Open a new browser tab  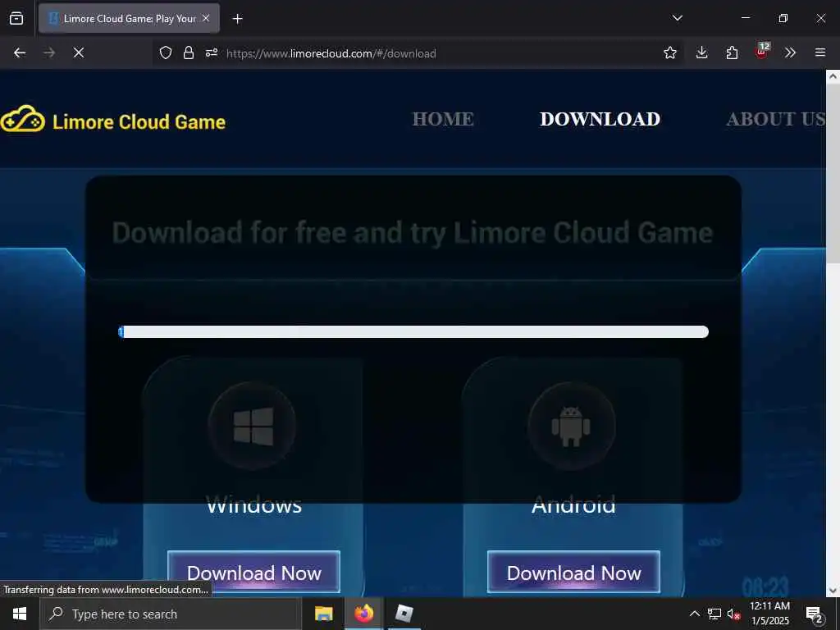237,19
